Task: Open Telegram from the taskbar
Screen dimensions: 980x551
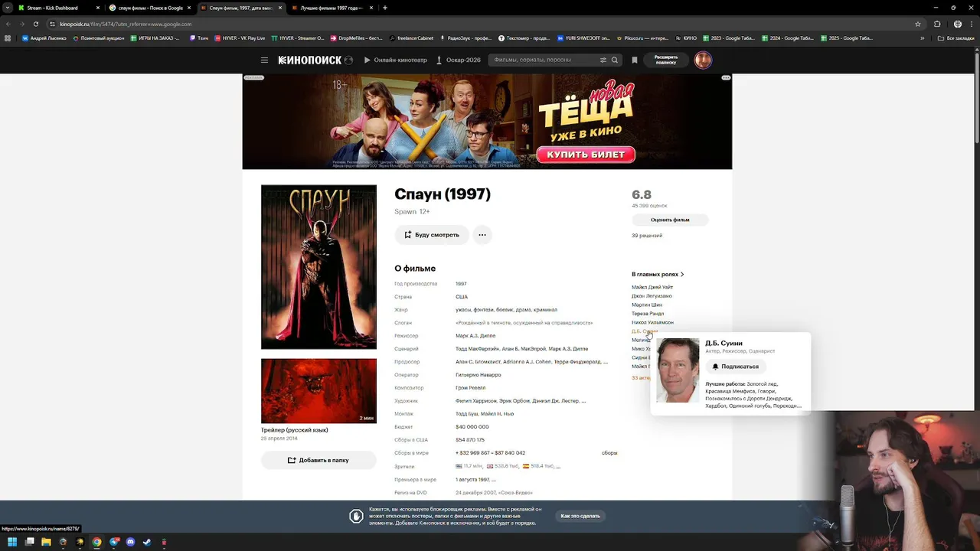Action: pyautogui.click(x=113, y=542)
